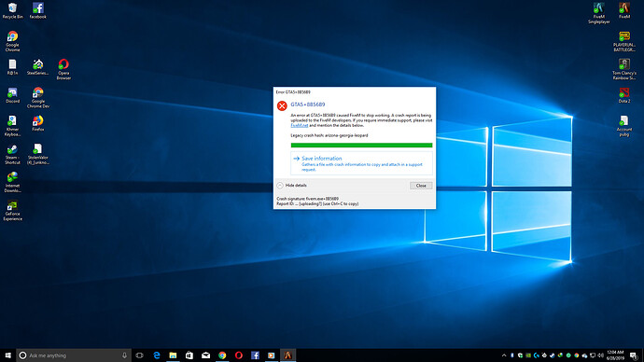Open the FiveM.net link in the error message
644x362 pixels.
[299, 125]
